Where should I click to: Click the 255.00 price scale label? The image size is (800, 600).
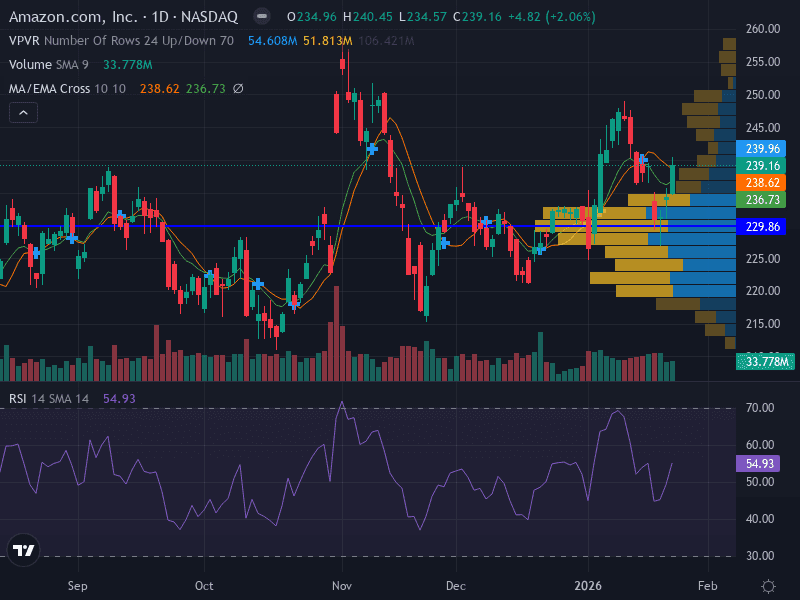[763, 62]
